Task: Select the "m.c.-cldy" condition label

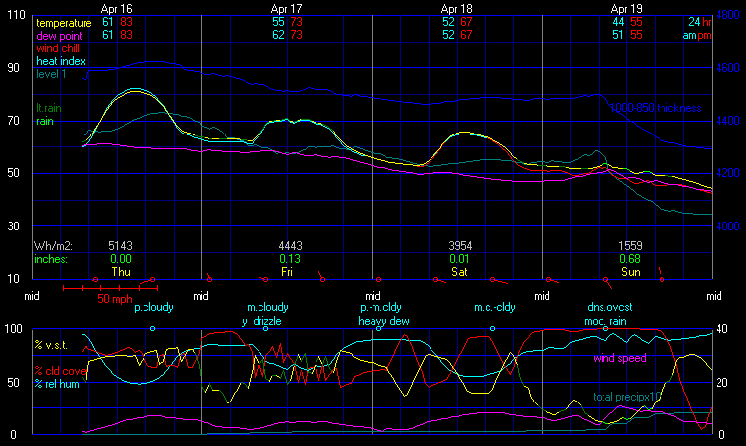Action: click(495, 307)
